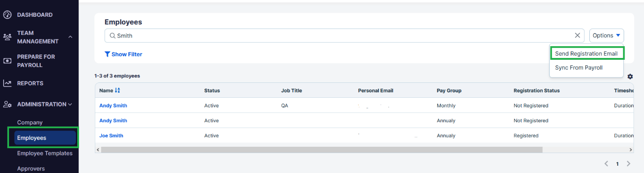Collapse the Administration menu chevron

tap(70, 104)
